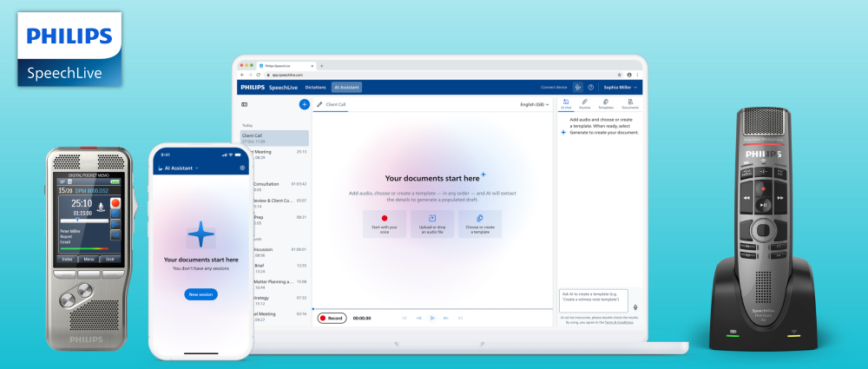Screen dimensions: 868x369
Task: Click the play button in player bar
Action: click(x=432, y=318)
